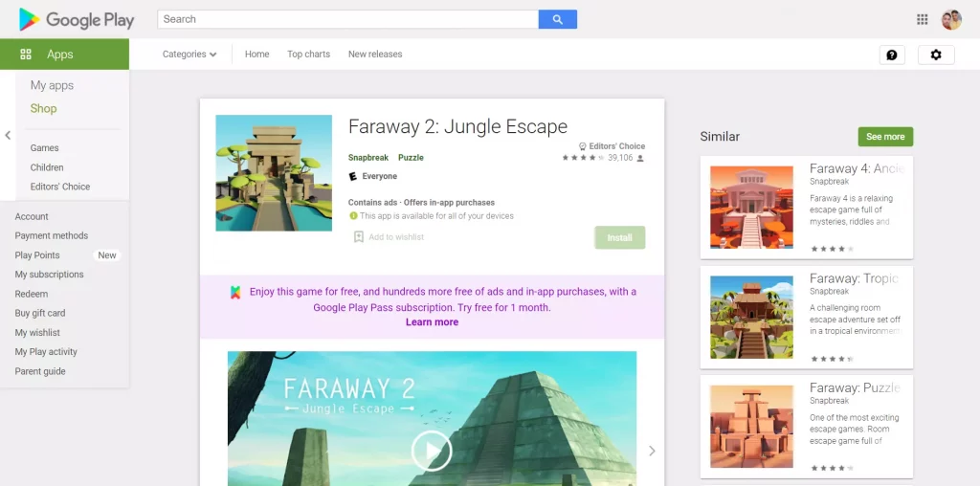The image size is (980, 486).
Task: Open the Google apps grid icon
Action: point(922,19)
